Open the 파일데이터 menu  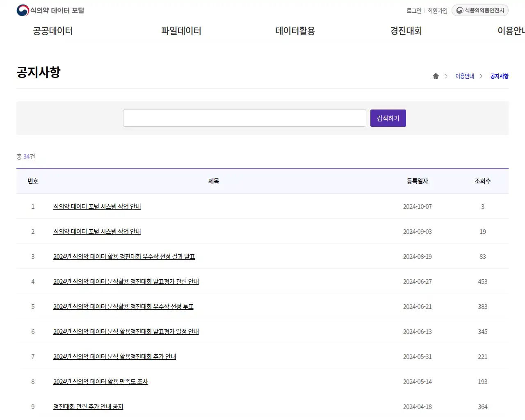[x=181, y=31]
